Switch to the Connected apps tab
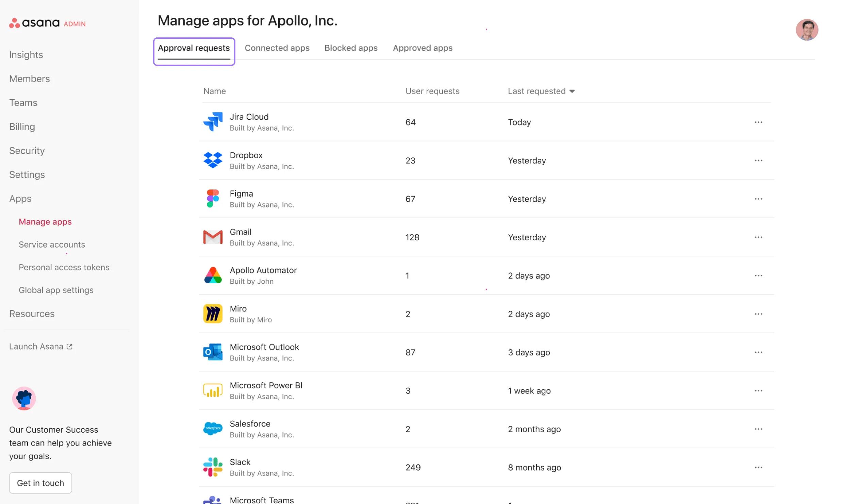The image size is (843, 504). (277, 48)
